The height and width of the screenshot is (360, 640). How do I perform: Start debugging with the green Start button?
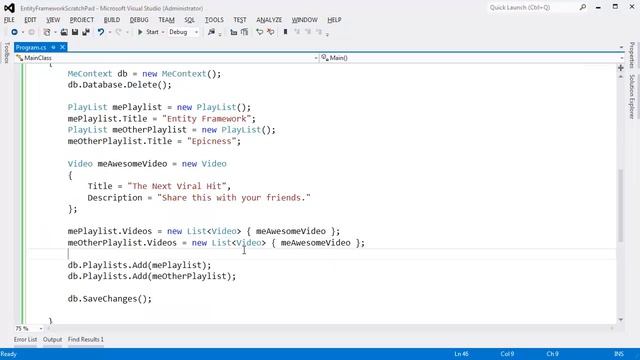coord(148,32)
